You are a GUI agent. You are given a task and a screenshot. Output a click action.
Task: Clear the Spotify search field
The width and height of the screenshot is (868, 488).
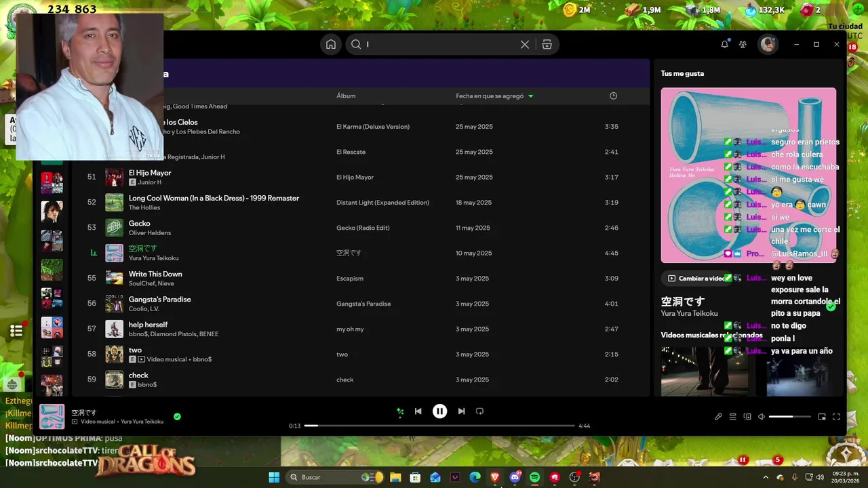pos(524,45)
